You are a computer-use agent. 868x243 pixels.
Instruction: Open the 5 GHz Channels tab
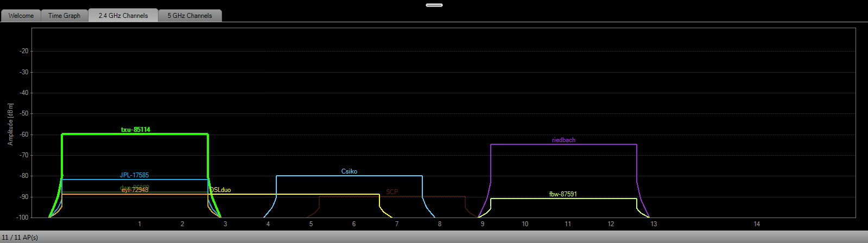click(x=189, y=16)
